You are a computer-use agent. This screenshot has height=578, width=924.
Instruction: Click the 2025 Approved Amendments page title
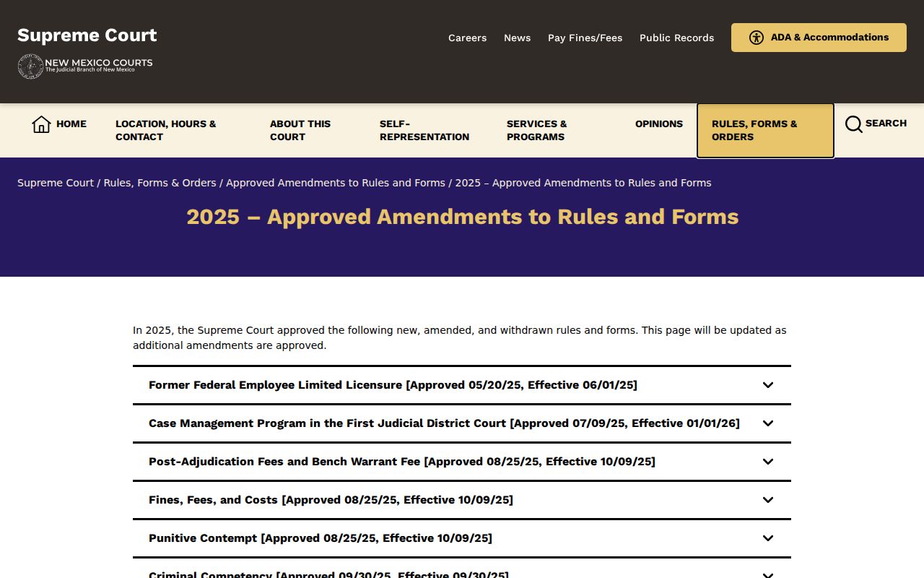[x=462, y=217]
